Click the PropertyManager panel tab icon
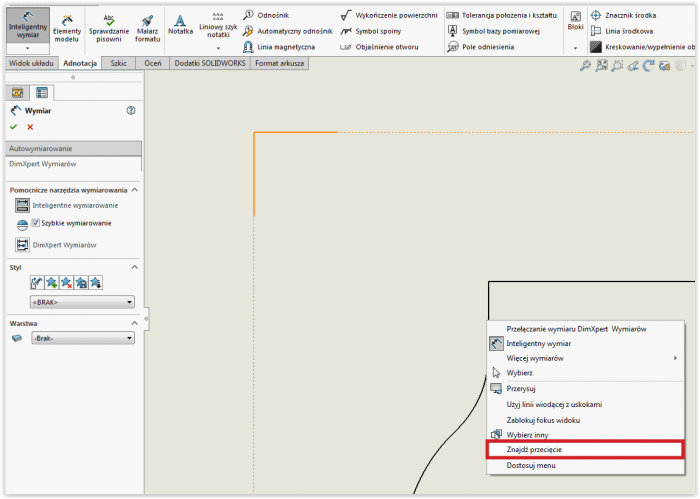Viewport: 700px width, 499px height. [x=42, y=93]
